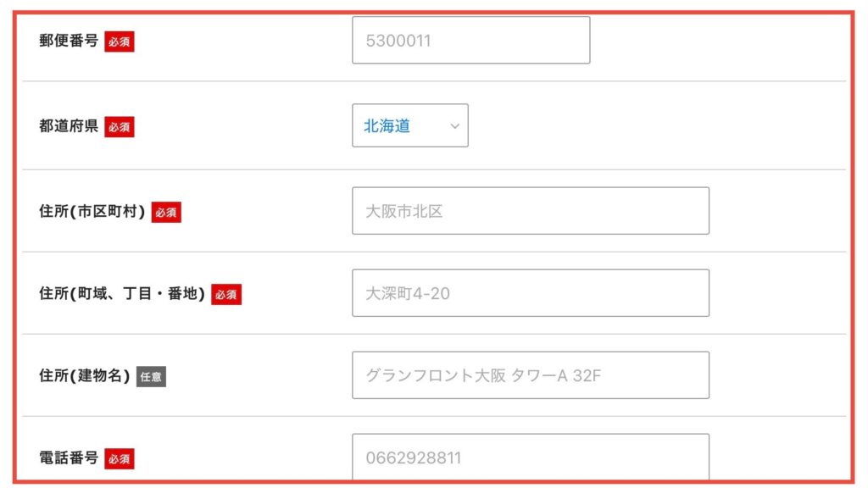Click the 住所(建物名) label text
The image size is (868, 488).
pyautogui.click(x=84, y=375)
